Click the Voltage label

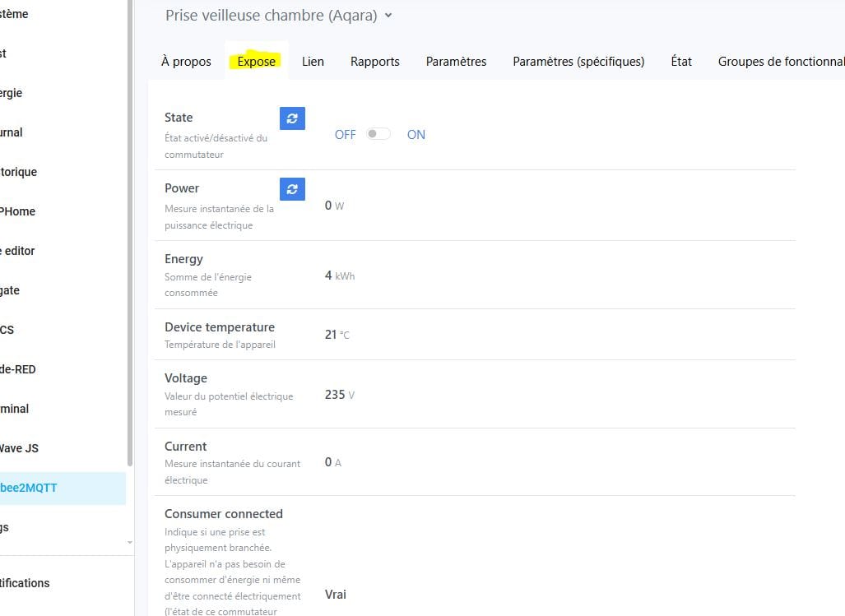[x=185, y=378]
